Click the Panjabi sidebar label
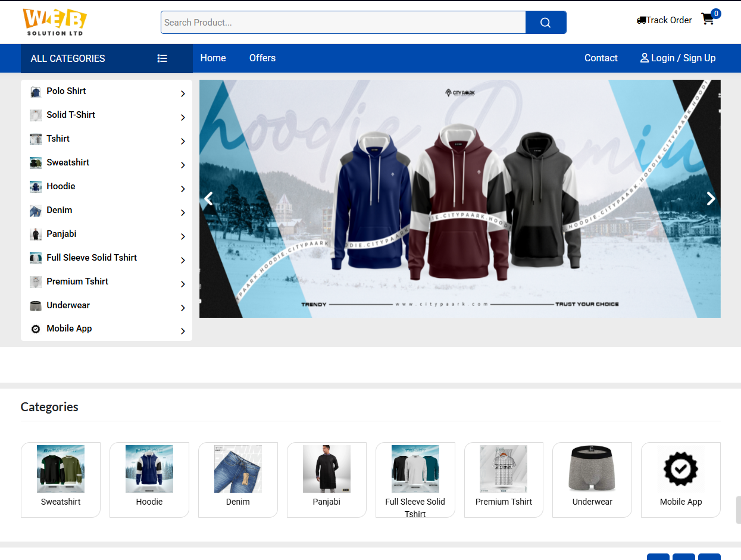 tap(61, 234)
